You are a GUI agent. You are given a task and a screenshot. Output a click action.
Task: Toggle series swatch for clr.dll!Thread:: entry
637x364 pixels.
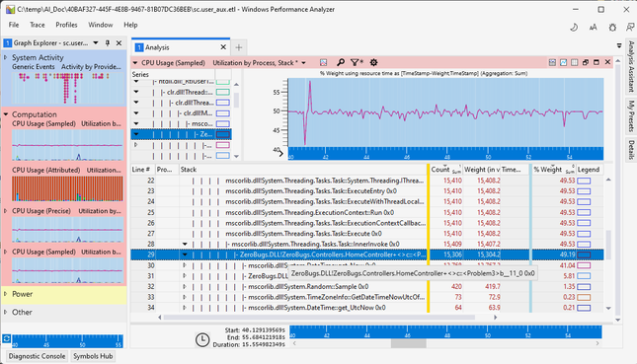222,92
